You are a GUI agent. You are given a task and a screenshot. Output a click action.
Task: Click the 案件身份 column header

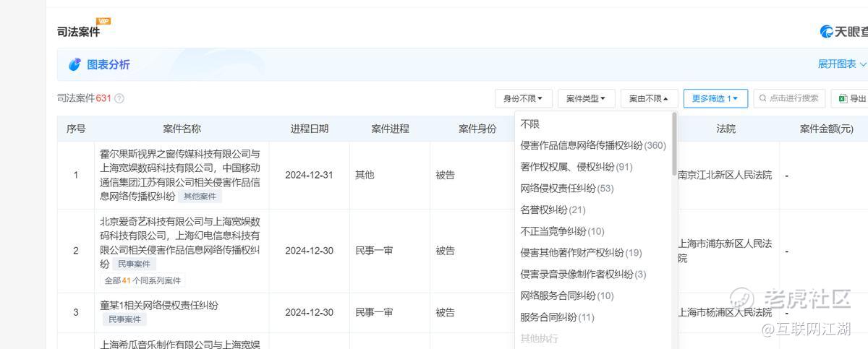pyautogui.click(x=477, y=129)
